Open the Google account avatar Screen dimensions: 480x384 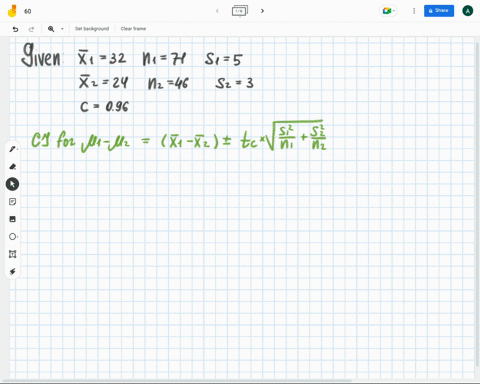click(468, 11)
